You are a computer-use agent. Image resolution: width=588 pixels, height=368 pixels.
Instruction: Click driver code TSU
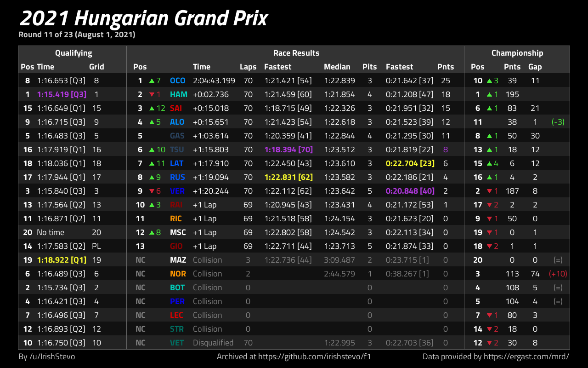pos(177,150)
